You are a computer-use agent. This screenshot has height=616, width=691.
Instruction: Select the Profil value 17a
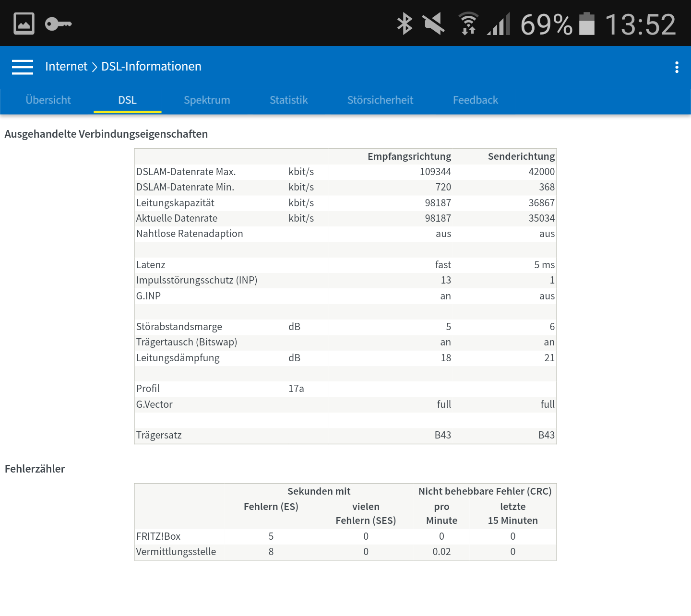296,389
